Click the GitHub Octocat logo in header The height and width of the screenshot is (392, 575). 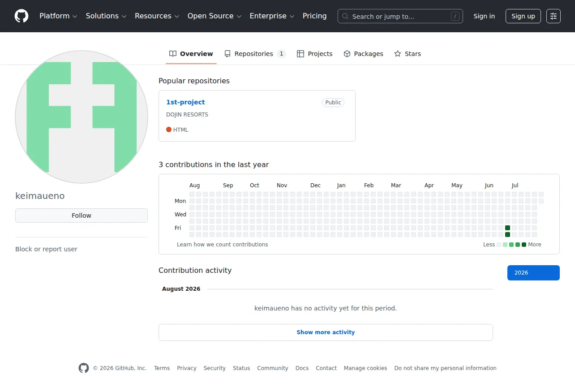21,16
